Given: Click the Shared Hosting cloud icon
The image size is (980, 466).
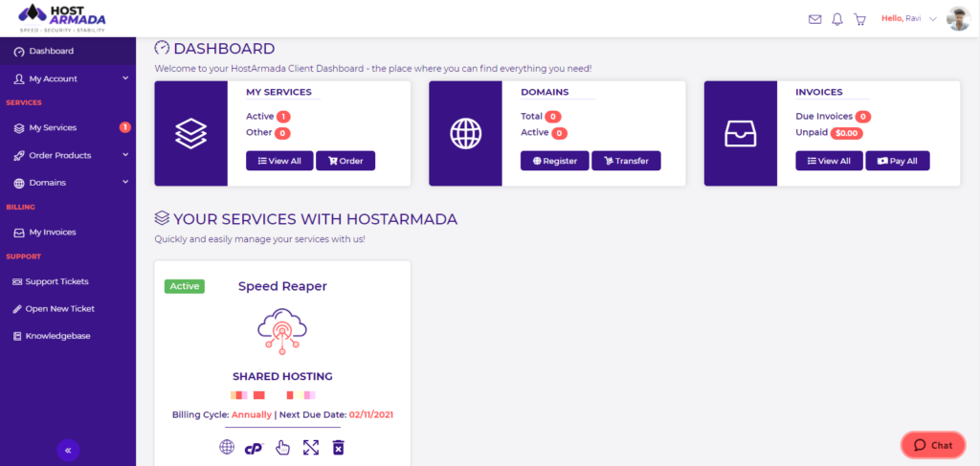Looking at the screenshot, I should (x=282, y=331).
